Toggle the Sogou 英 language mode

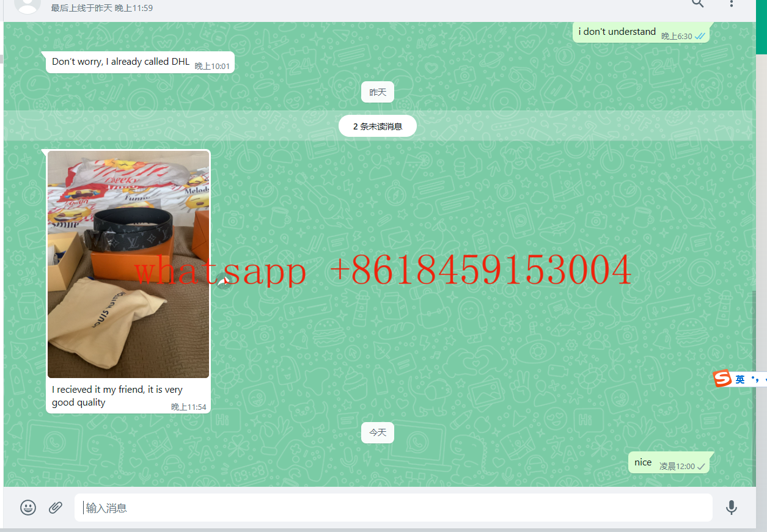(740, 379)
